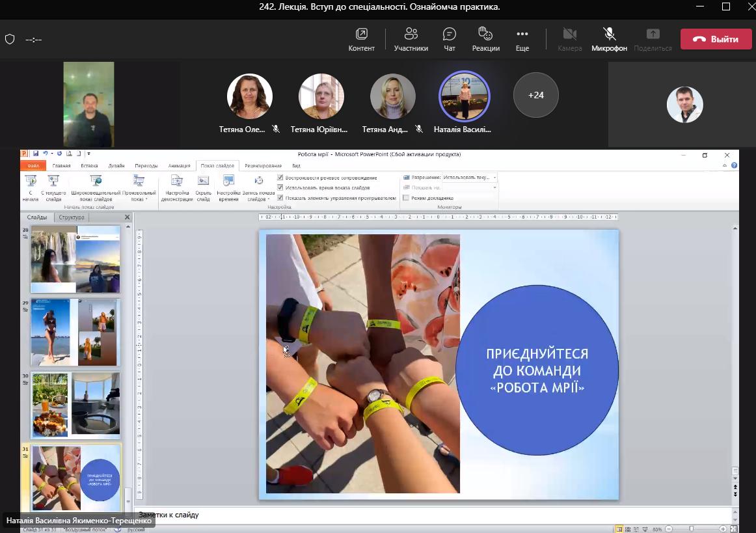
Task: Uncheck Воспроизвести речевое сопровождение checkbox
Action: (280, 178)
